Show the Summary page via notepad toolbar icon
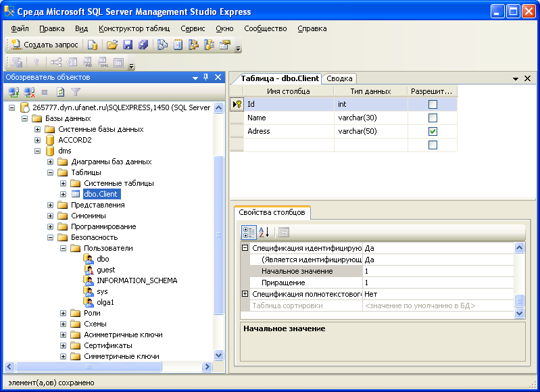This screenshot has width=540, height=392. (178, 45)
